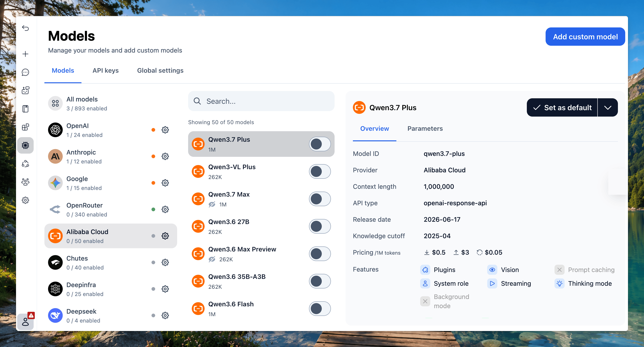Select the OpenRouter provider row
The width and height of the screenshot is (644, 347).
111,209
